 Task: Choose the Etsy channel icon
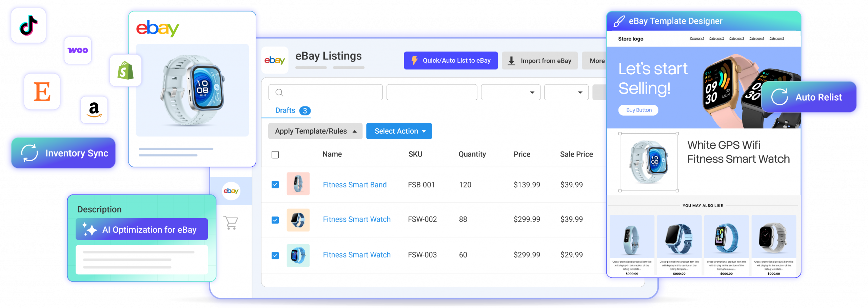pyautogui.click(x=42, y=91)
